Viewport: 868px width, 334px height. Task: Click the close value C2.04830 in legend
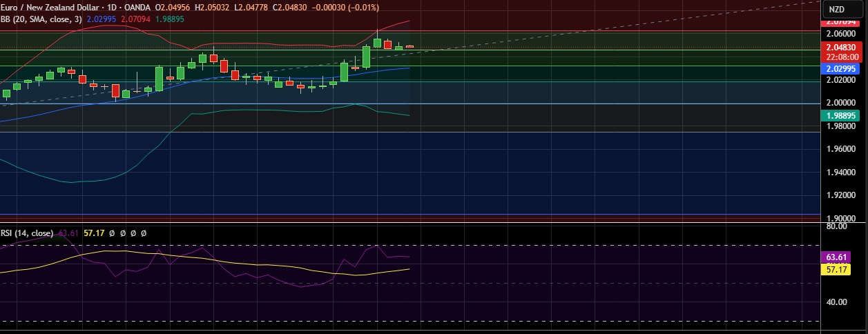tap(291, 8)
